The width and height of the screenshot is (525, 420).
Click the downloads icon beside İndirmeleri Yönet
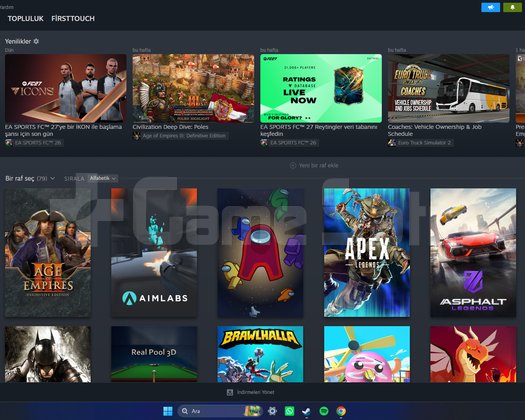pos(230,392)
